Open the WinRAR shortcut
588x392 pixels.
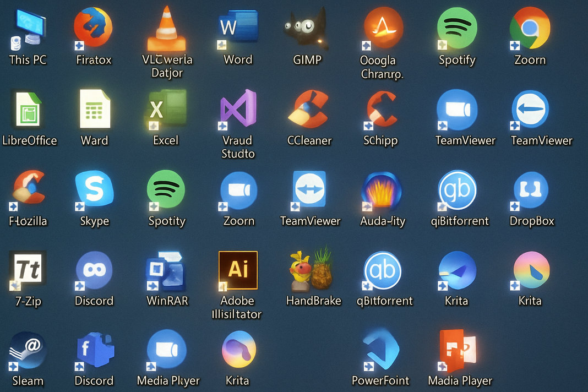point(165,270)
